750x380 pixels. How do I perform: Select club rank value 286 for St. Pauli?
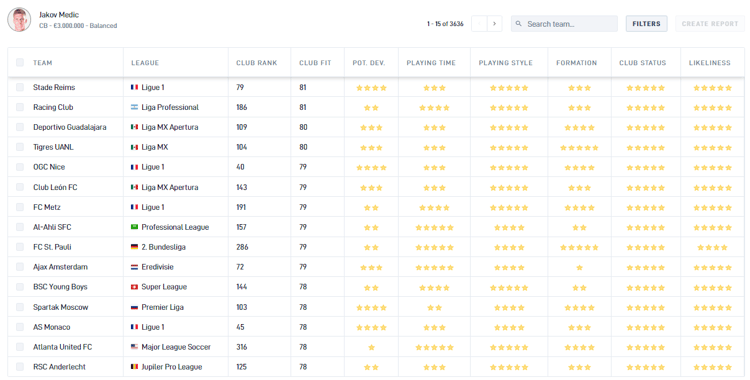242,247
